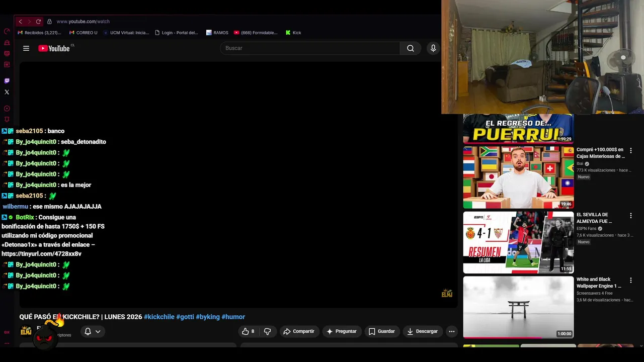Click the notification bell icon

pos(88,331)
